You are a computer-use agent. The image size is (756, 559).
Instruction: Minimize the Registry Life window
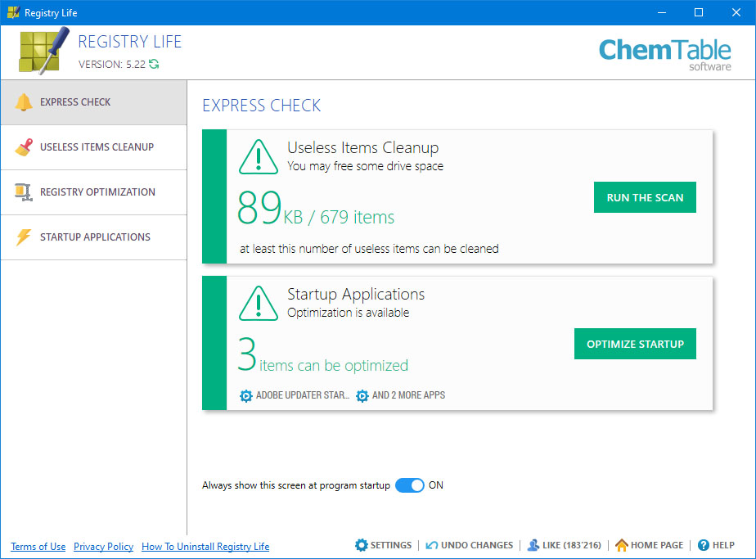coord(661,12)
